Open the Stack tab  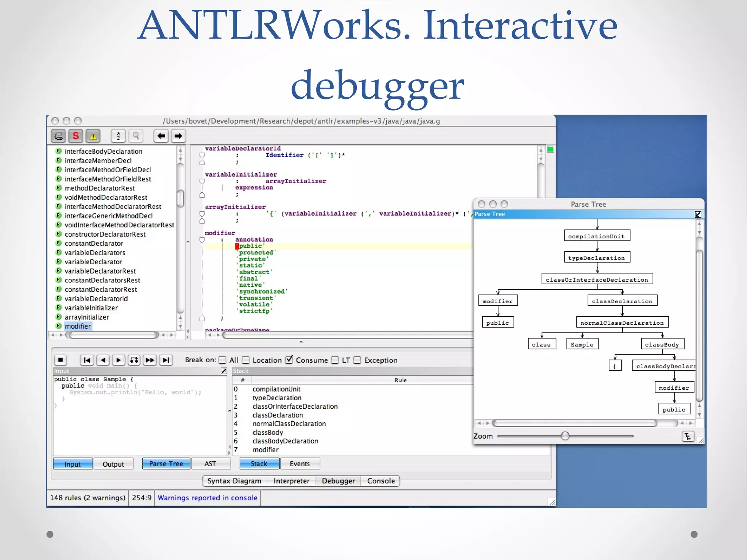pos(259,464)
